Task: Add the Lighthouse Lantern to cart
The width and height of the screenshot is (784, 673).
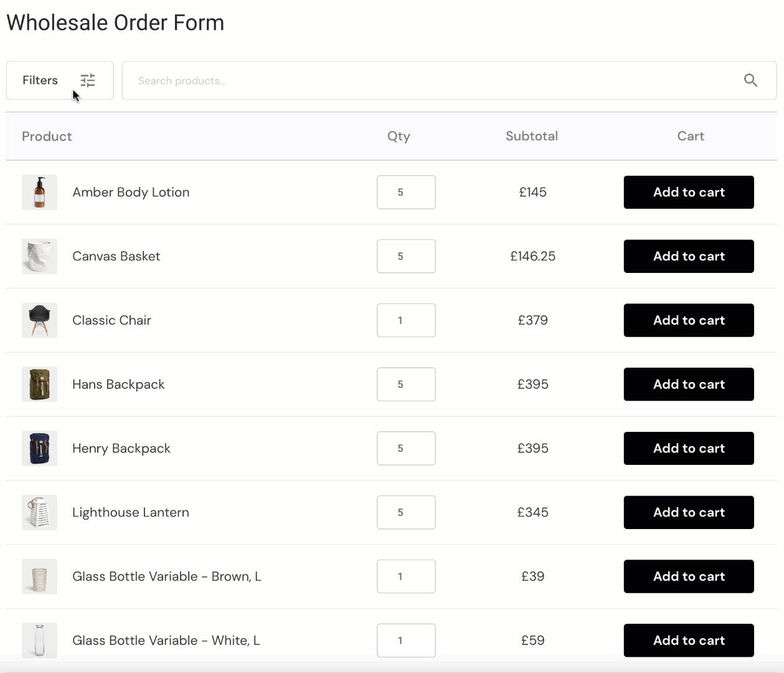Action: (x=688, y=512)
